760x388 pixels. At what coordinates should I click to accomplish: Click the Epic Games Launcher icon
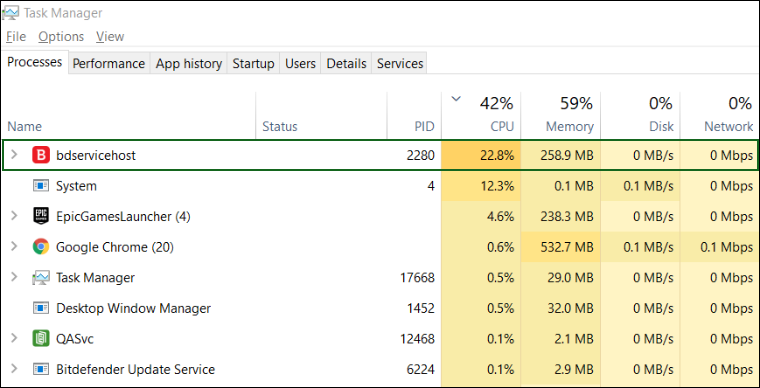pyautogui.click(x=41, y=216)
